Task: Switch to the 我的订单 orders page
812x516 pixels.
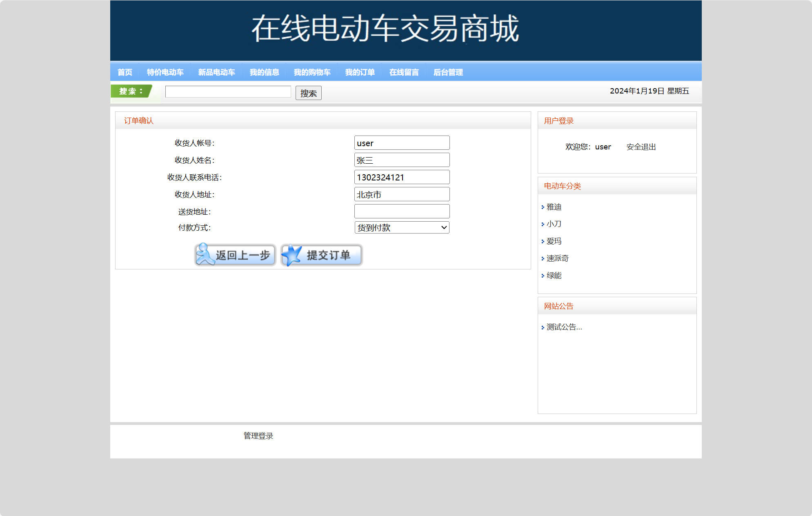Action: [360, 72]
